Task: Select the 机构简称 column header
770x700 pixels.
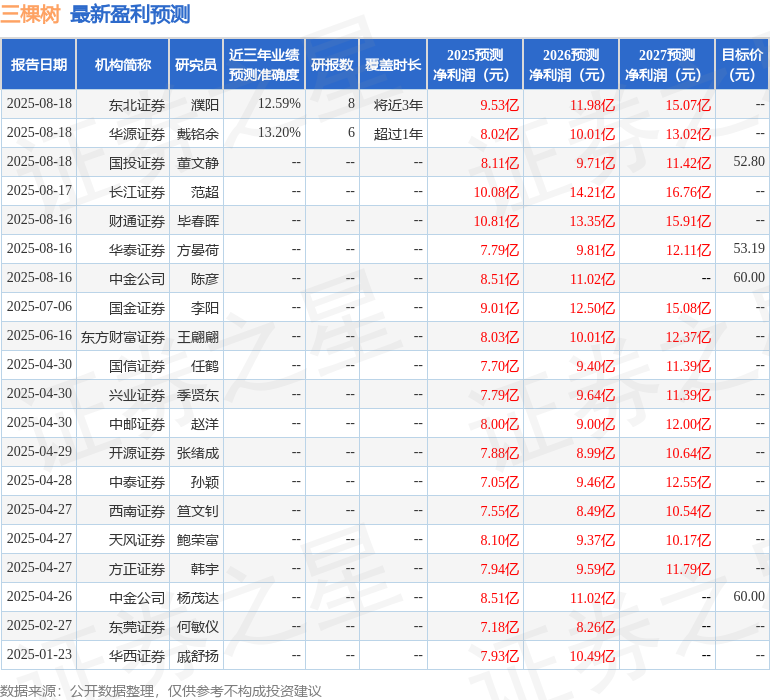Action: click(x=123, y=64)
